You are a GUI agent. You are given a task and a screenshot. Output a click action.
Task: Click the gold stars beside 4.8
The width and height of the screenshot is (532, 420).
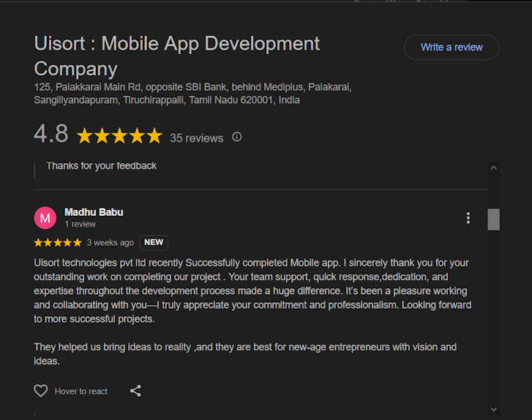[x=119, y=136]
